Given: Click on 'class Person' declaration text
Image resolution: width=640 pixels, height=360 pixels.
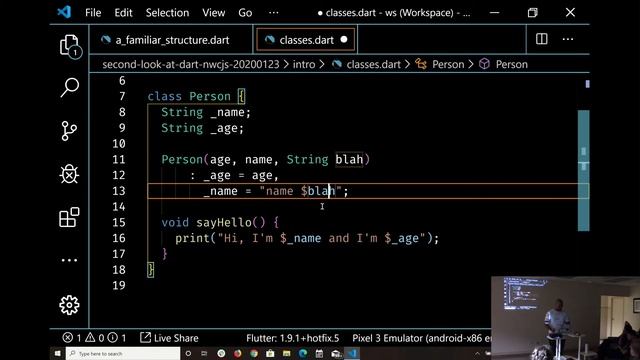Looking at the screenshot, I should [189, 96].
